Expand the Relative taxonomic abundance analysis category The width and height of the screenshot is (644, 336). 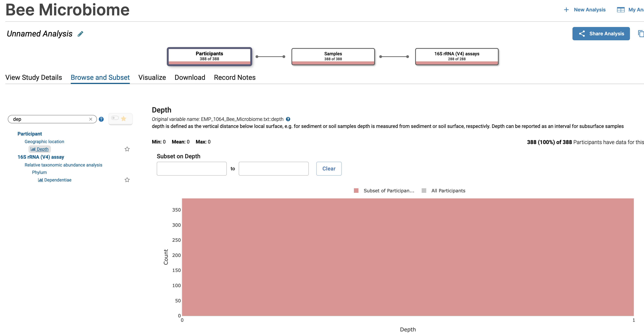[63, 165]
